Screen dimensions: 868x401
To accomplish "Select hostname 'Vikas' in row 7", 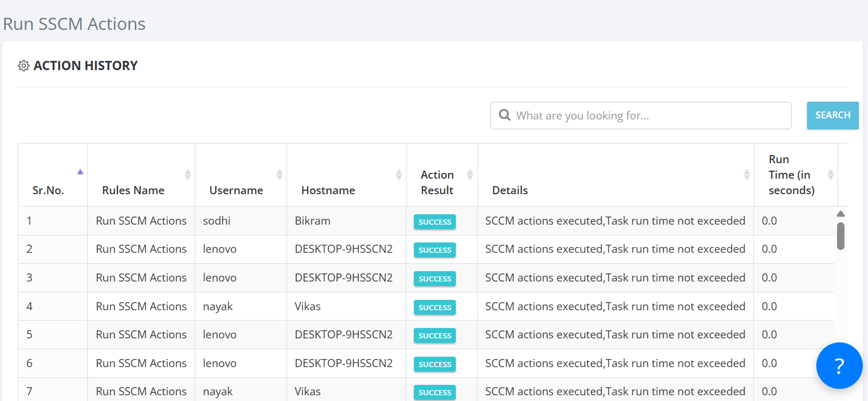I will click(307, 391).
